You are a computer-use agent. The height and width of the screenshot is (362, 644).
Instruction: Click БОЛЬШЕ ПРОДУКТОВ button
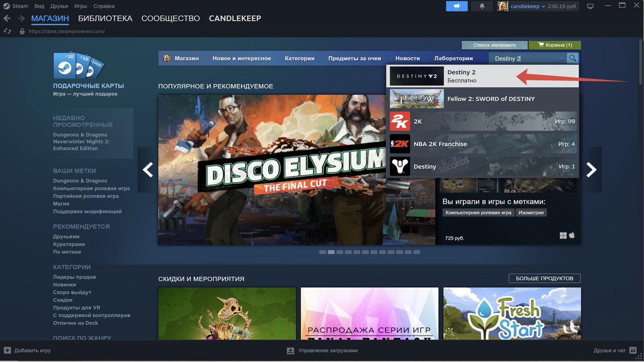click(x=544, y=278)
